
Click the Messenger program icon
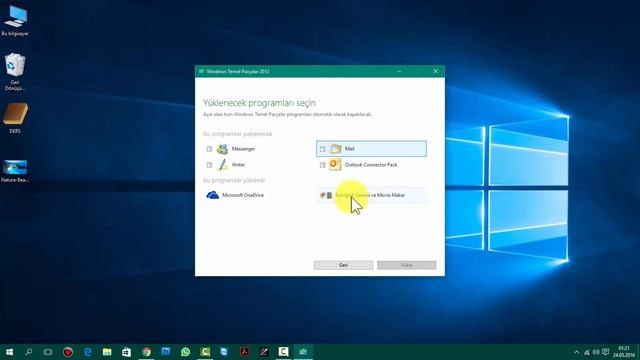pos(222,149)
